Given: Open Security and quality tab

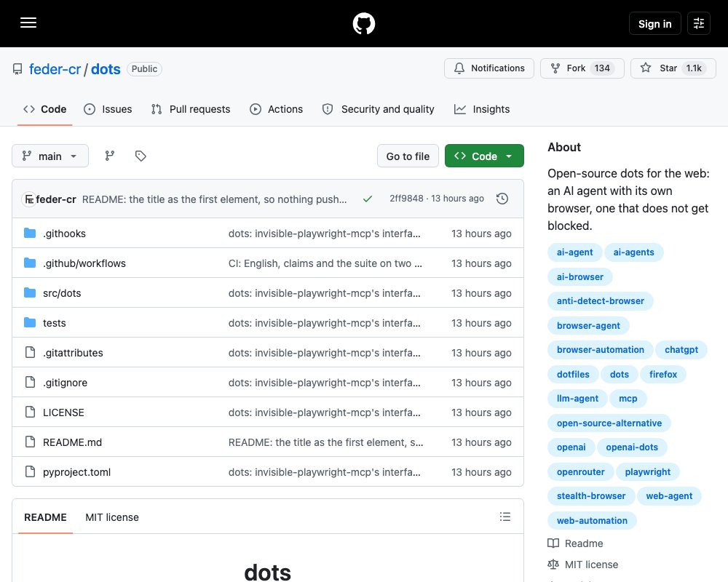Looking at the screenshot, I should 379,109.
